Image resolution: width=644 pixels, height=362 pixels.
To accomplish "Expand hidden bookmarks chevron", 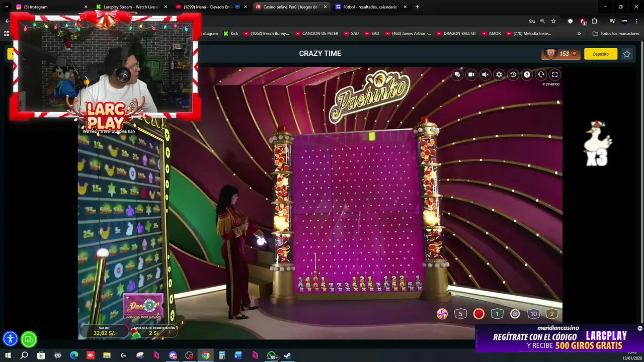I will pos(579,33).
